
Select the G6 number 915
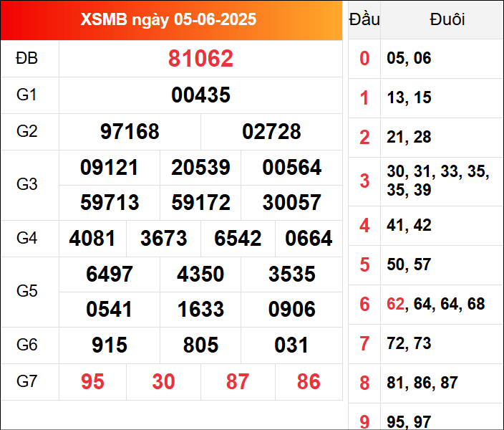[110, 345]
